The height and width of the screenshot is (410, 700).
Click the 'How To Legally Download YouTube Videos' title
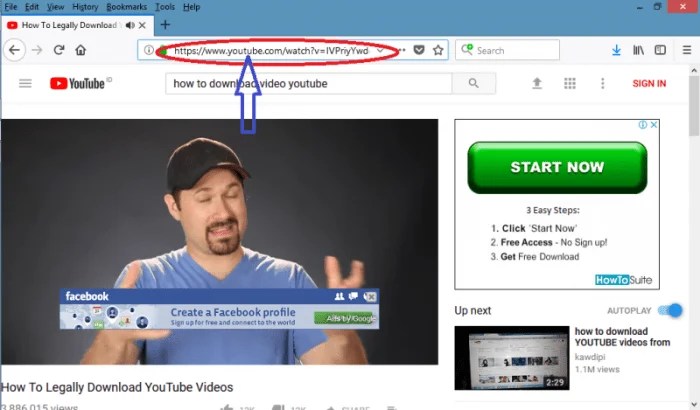(x=117, y=387)
